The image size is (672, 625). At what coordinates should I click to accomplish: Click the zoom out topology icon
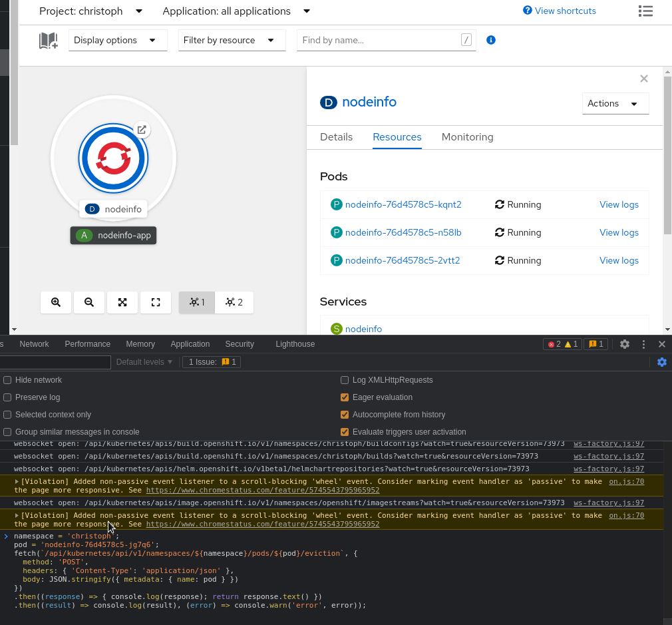pyautogui.click(x=89, y=302)
